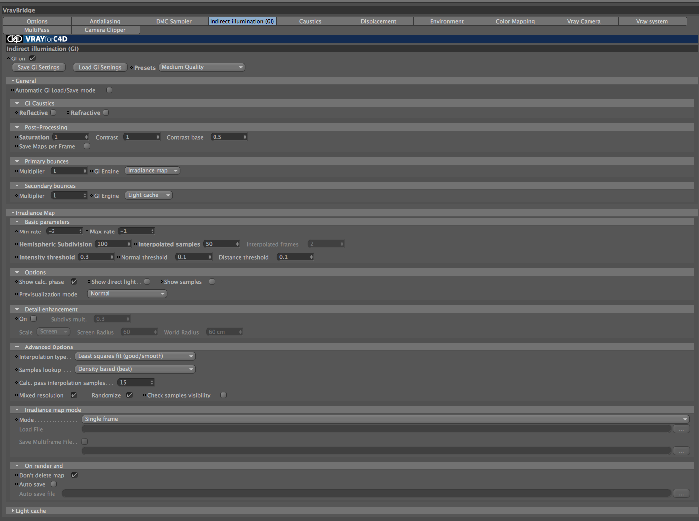
Task: Collapse the Post-Processing section
Action: pos(17,127)
